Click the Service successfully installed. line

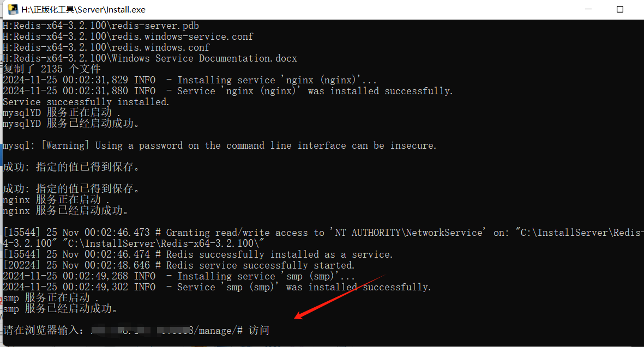[x=86, y=102]
